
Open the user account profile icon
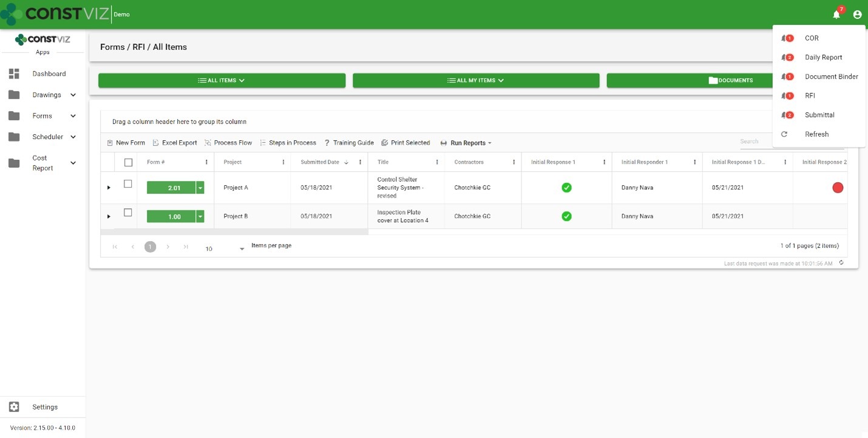coord(857,15)
